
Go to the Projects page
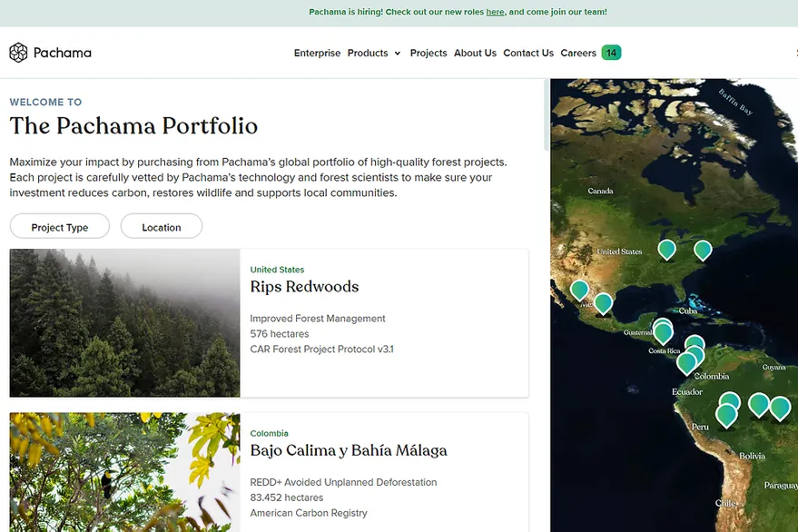click(x=429, y=53)
